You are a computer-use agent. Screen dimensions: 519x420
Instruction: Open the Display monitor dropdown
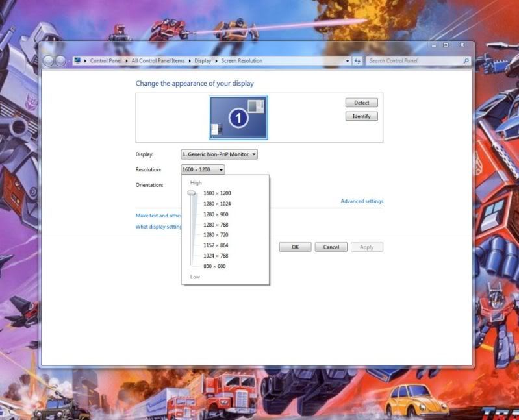click(219, 154)
